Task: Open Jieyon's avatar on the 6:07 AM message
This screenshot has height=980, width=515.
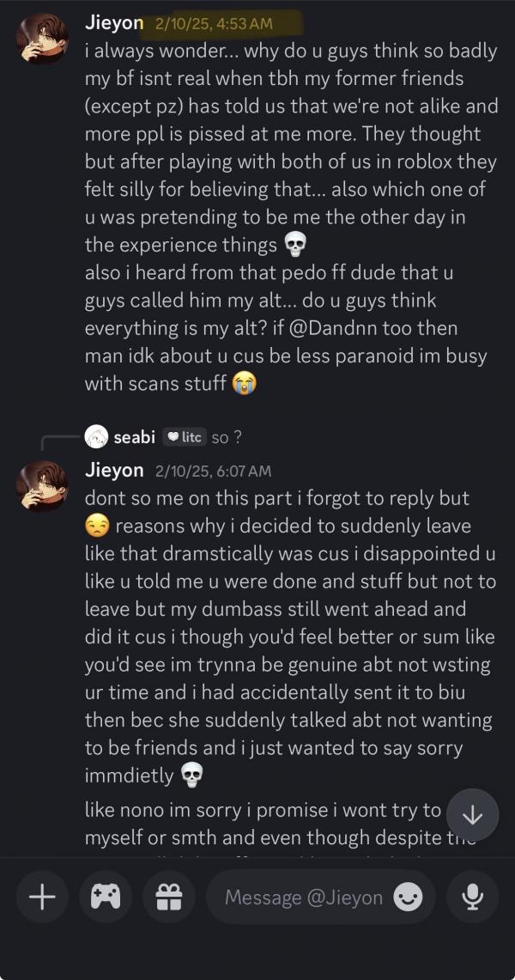Action: pyautogui.click(x=42, y=485)
